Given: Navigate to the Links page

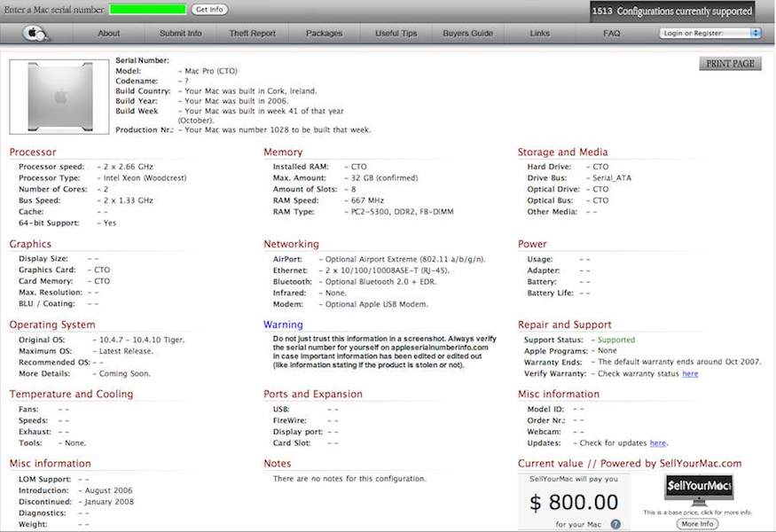Looking at the screenshot, I should tap(539, 33).
